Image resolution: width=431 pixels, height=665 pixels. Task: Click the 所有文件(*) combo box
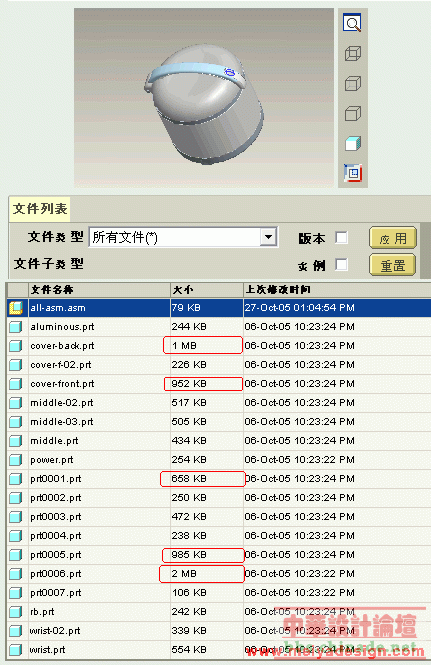tap(183, 237)
